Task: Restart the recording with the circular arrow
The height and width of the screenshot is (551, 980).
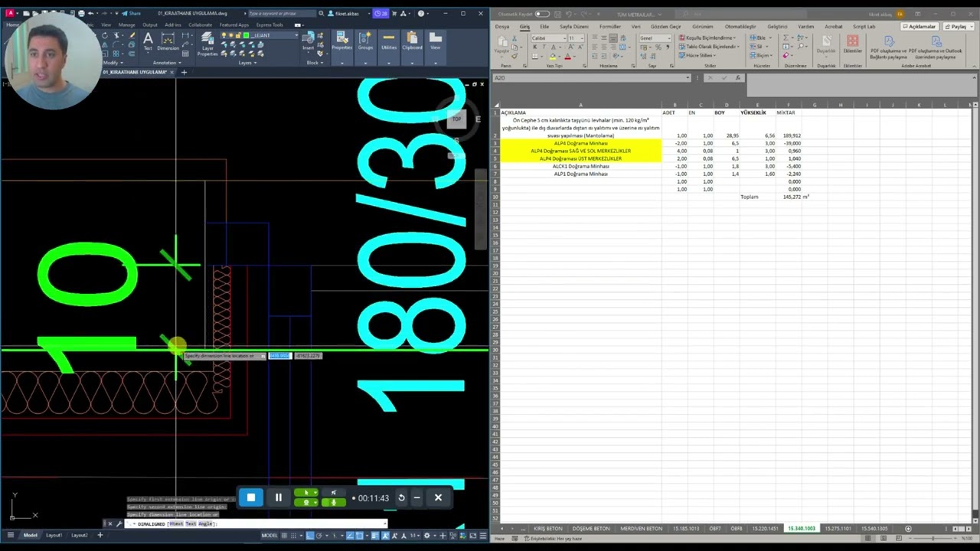Action: tap(401, 497)
